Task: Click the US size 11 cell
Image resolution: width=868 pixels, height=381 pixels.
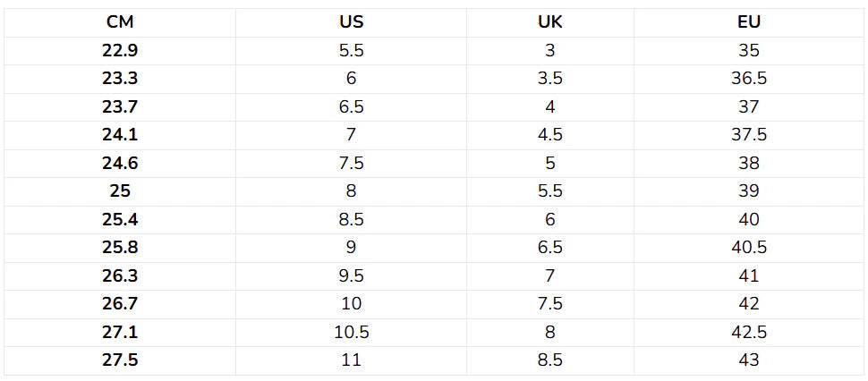Action: click(351, 360)
